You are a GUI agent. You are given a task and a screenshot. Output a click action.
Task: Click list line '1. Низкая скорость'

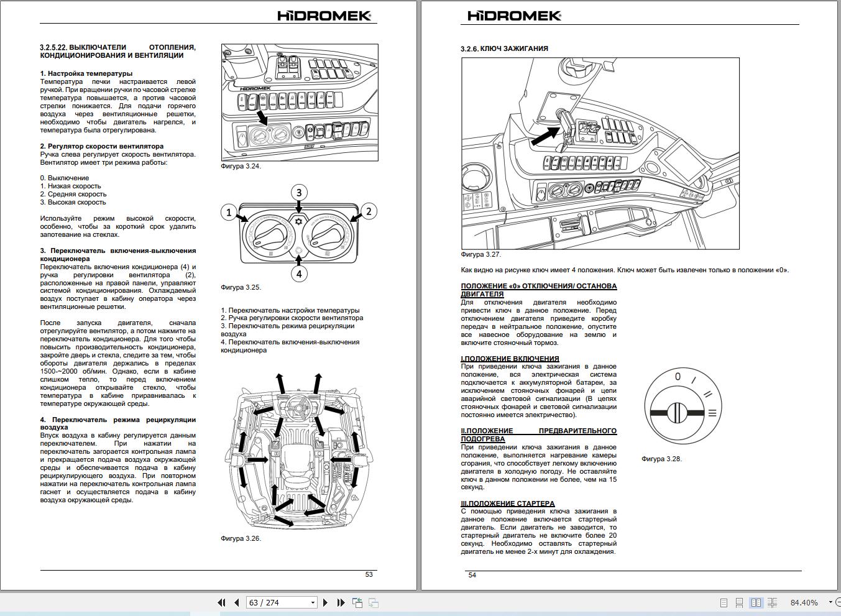point(70,186)
